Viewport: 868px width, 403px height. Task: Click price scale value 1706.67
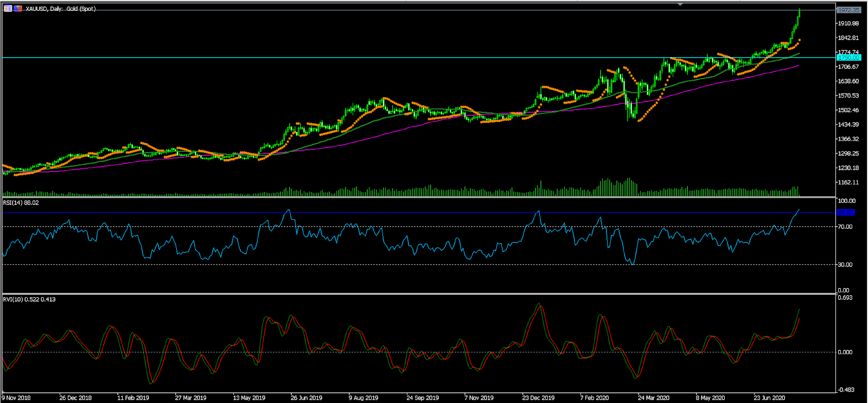[848, 67]
